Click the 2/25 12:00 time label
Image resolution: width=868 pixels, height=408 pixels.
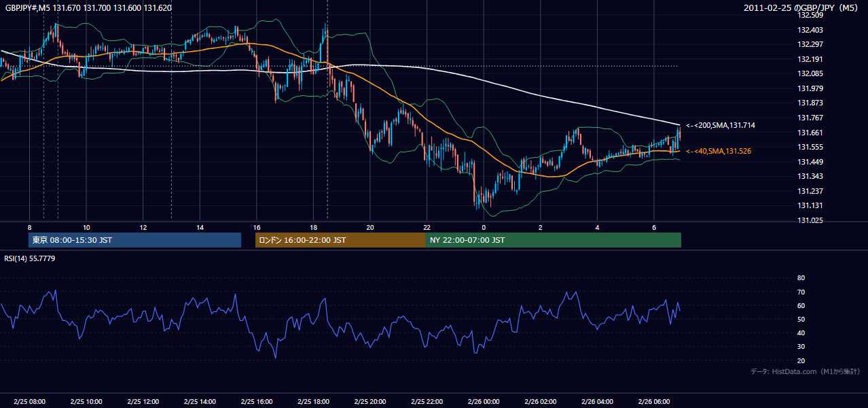143,402
